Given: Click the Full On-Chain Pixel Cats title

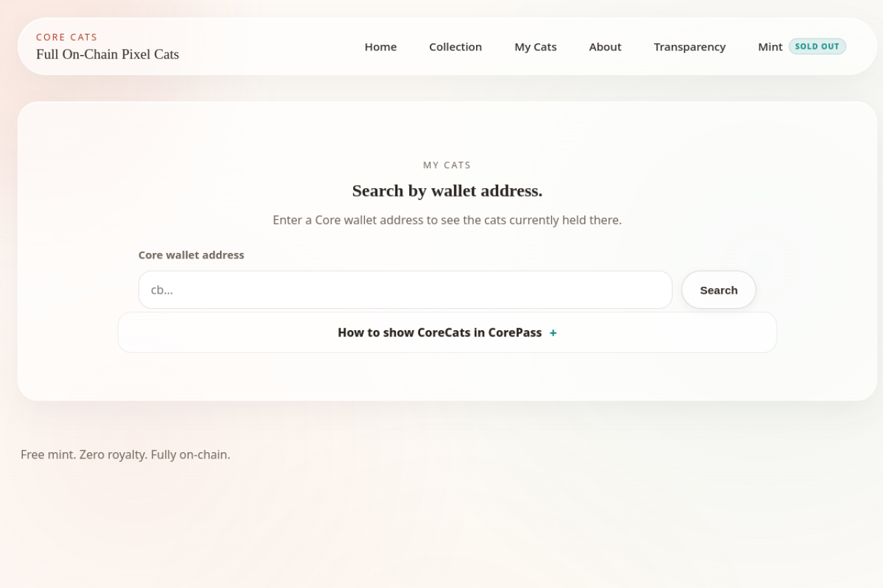Looking at the screenshot, I should point(108,54).
